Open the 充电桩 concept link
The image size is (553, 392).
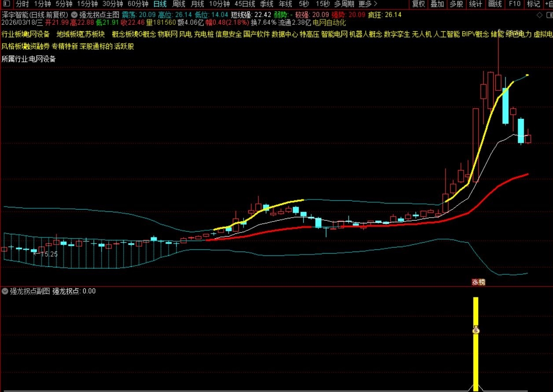point(204,34)
